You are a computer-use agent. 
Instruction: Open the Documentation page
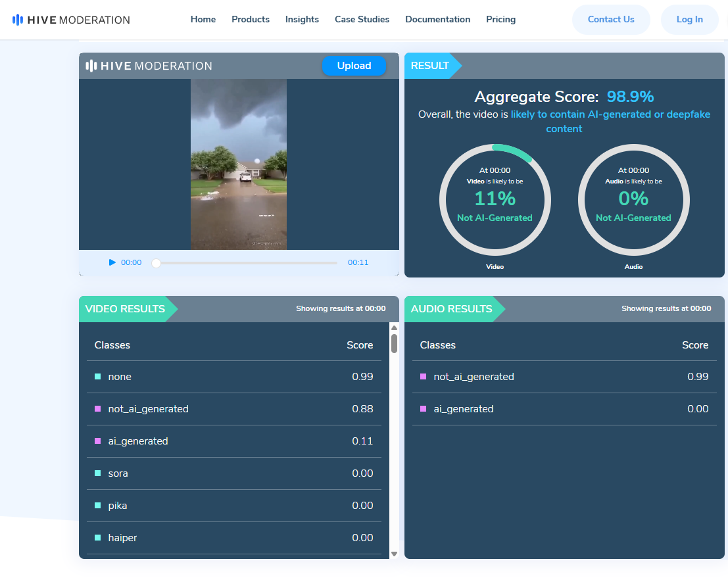437,20
